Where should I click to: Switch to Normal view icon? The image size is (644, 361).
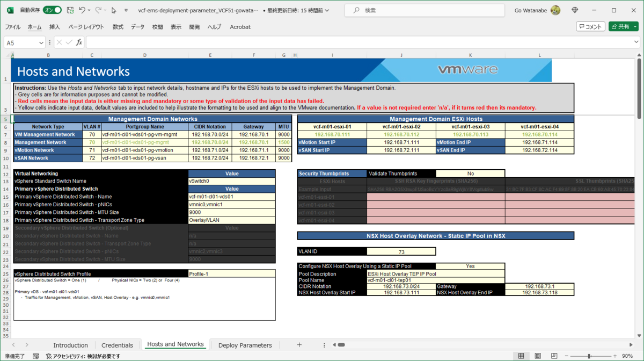point(521,356)
